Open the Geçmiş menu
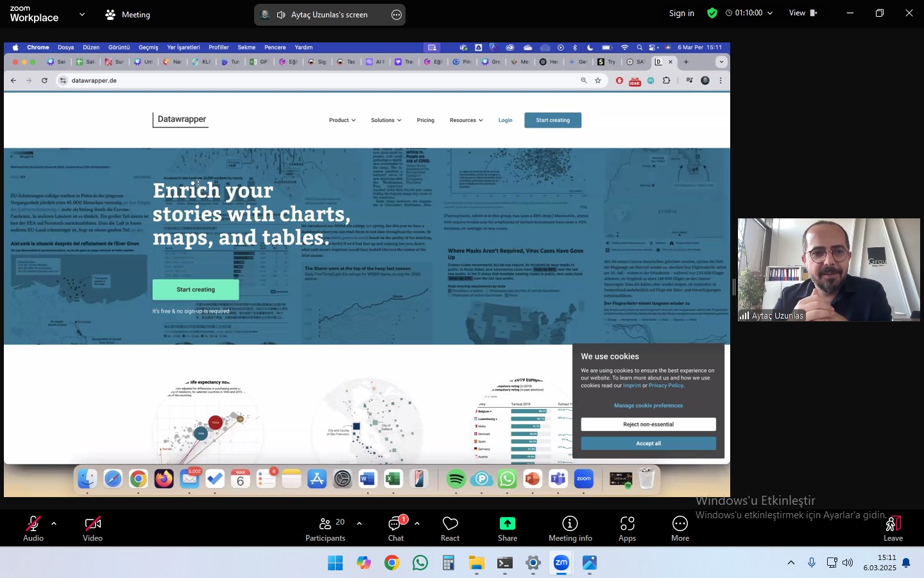Viewport: 924px width, 578px height. point(148,48)
